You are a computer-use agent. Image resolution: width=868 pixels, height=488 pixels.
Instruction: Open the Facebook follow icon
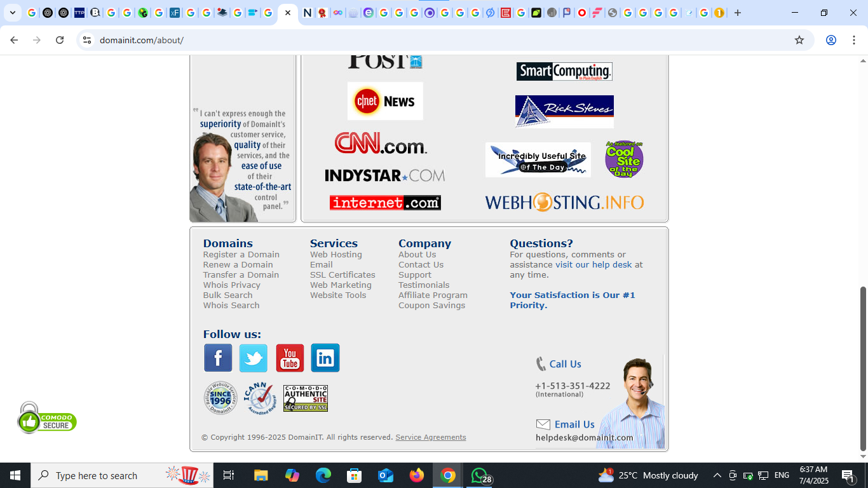(218, 358)
